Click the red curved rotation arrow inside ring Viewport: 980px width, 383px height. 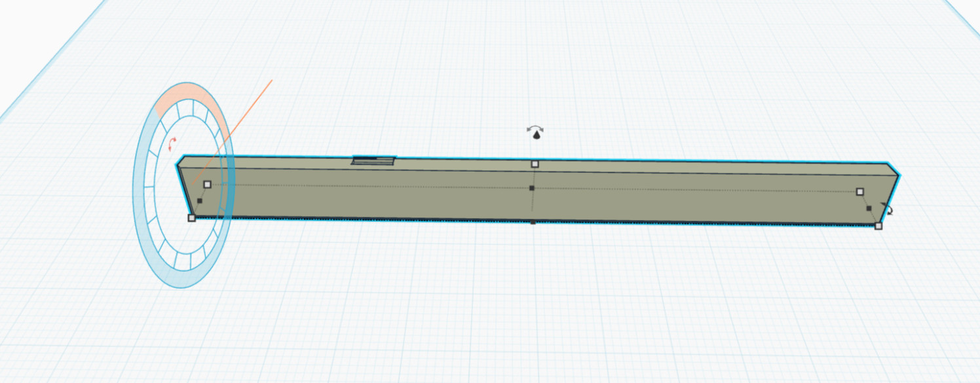point(173,143)
